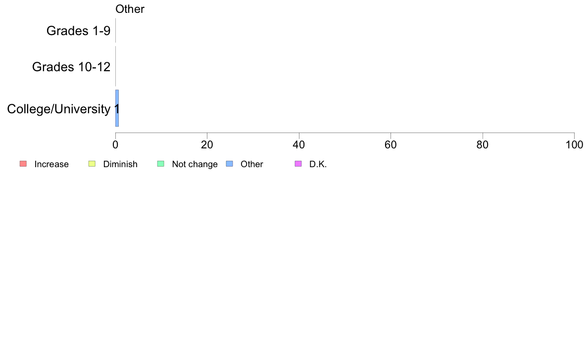Click the blue College/University bar
The height and width of the screenshot is (364, 588).
pyautogui.click(x=117, y=108)
